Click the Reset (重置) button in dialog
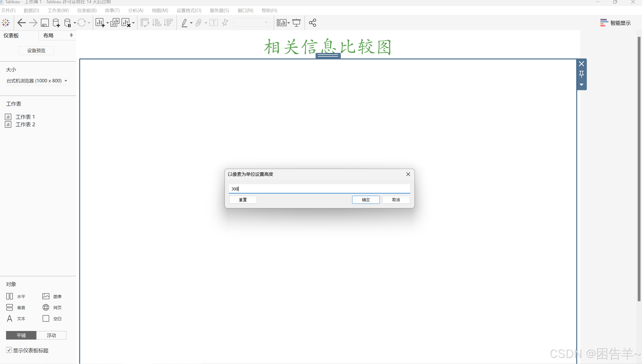642x364 pixels. click(243, 200)
